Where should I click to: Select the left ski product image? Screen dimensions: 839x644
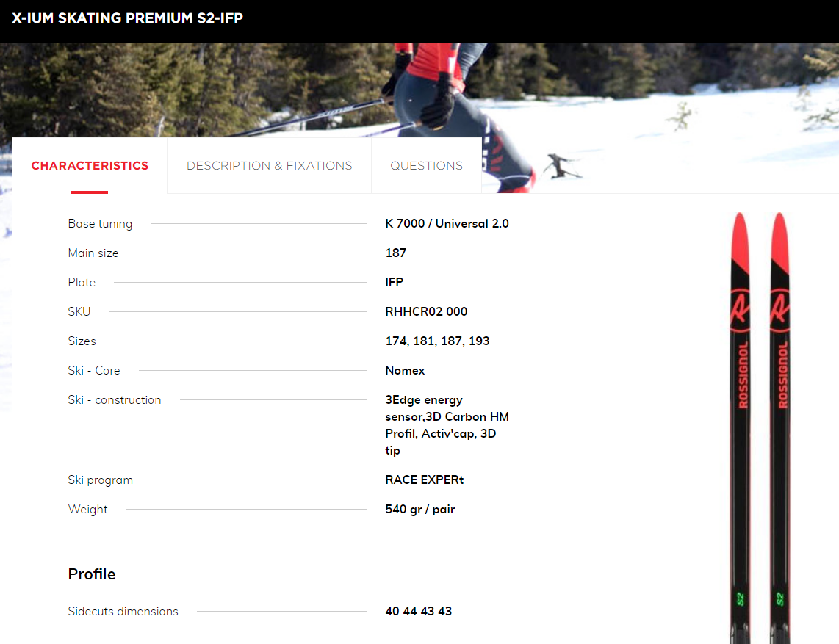pos(740,427)
